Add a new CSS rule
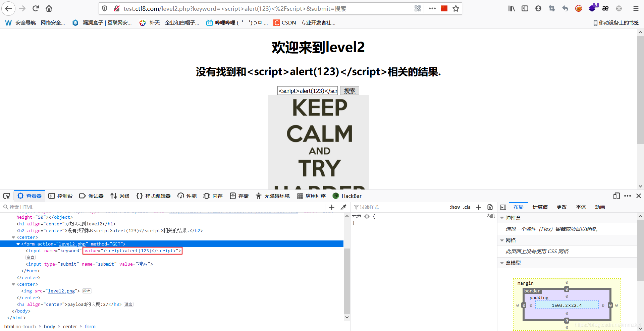 (479, 207)
